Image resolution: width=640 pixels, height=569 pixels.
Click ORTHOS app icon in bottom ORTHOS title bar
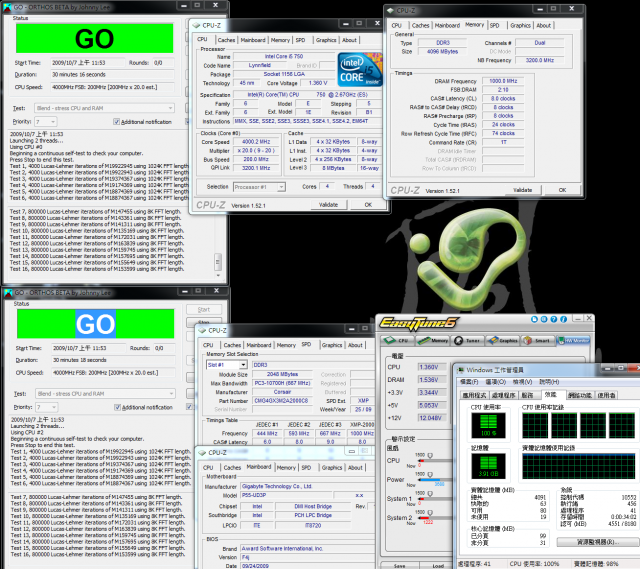[8, 292]
